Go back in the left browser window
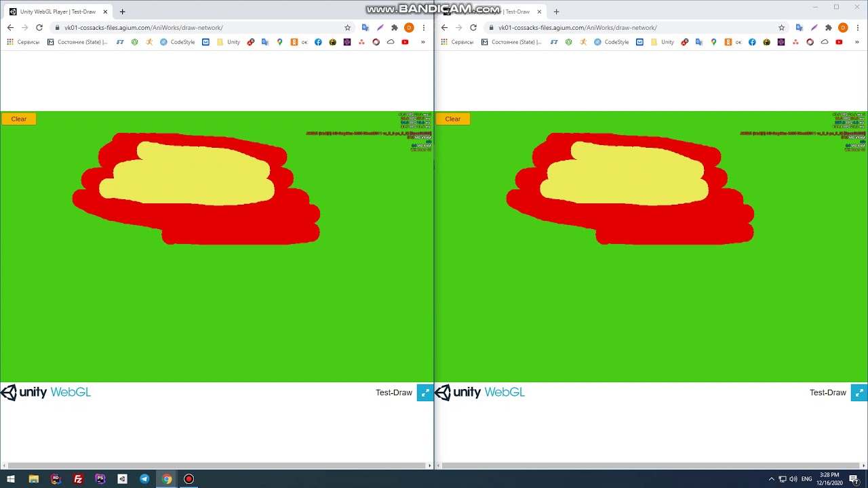Image resolution: width=868 pixels, height=488 pixels. [10, 28]
